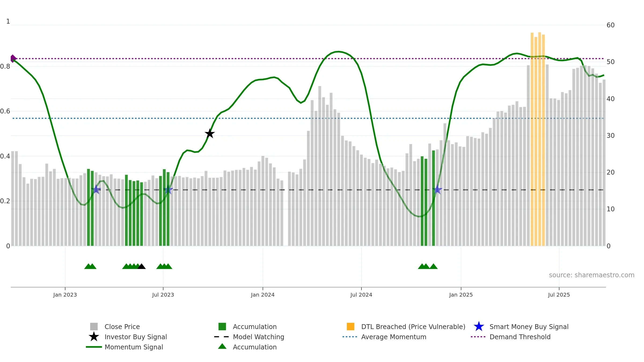This screenshot has width=644, height=362.
Task: Click the black star legend icon for Investor Buy
Action: click(94, 337)
